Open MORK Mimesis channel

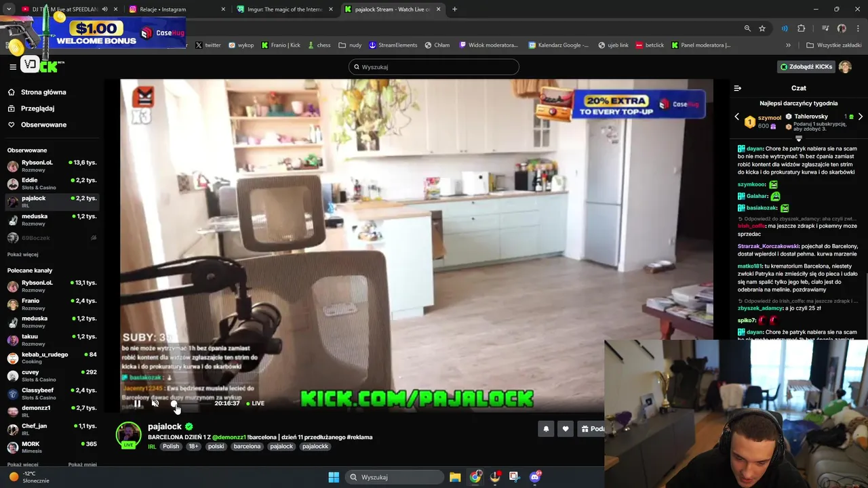[52, 447]
